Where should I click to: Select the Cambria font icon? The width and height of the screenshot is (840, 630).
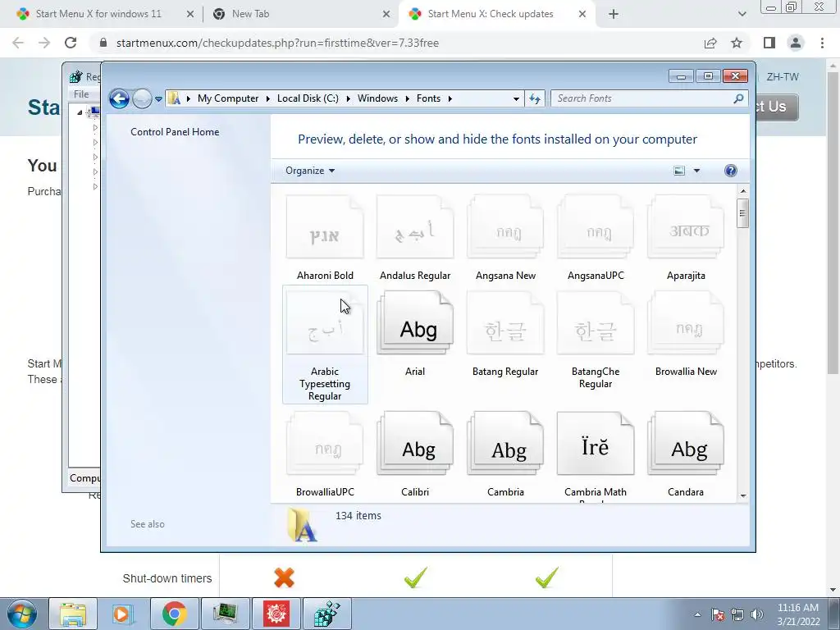pyautogui.click(x=505, y=444)
